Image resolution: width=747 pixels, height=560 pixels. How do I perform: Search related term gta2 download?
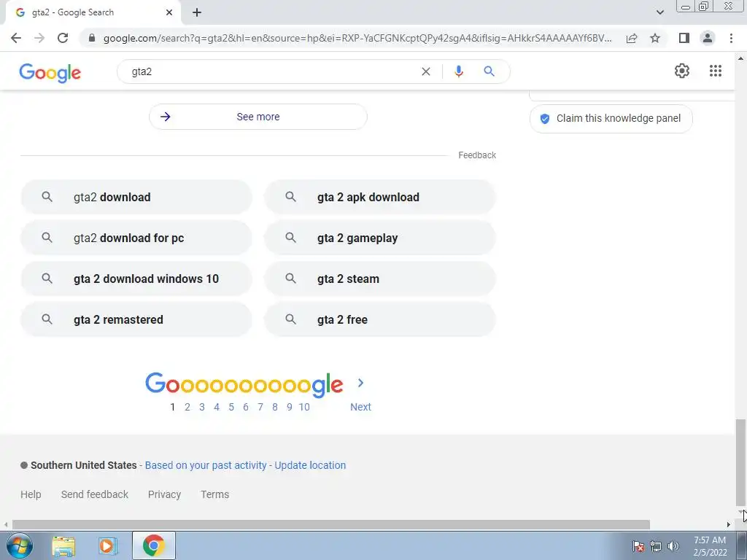coord(136,197)
